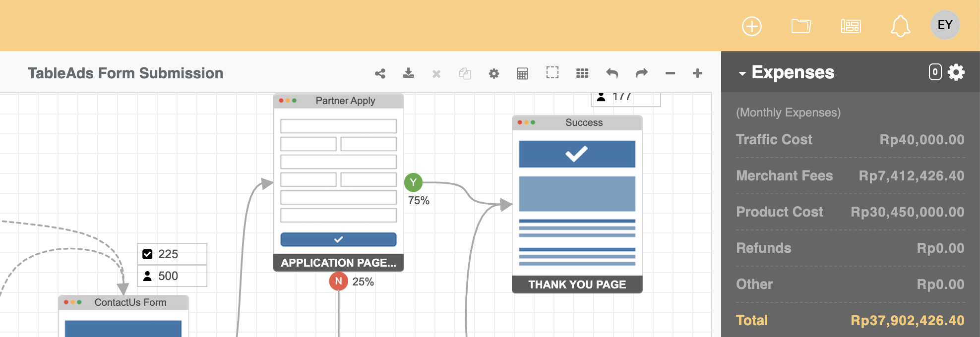
Task: Collapse the Expenses panel
Action: coord(742,73)
